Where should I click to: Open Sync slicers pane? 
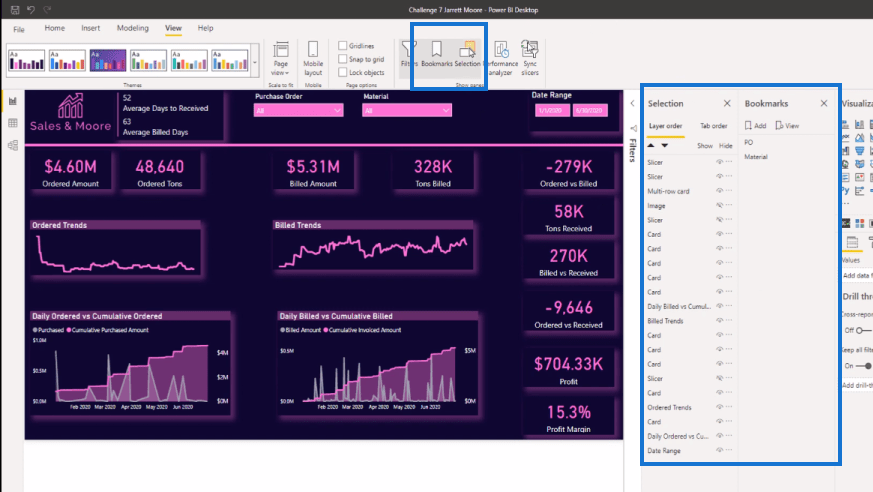pyautogui.click(x=530, y=58)
